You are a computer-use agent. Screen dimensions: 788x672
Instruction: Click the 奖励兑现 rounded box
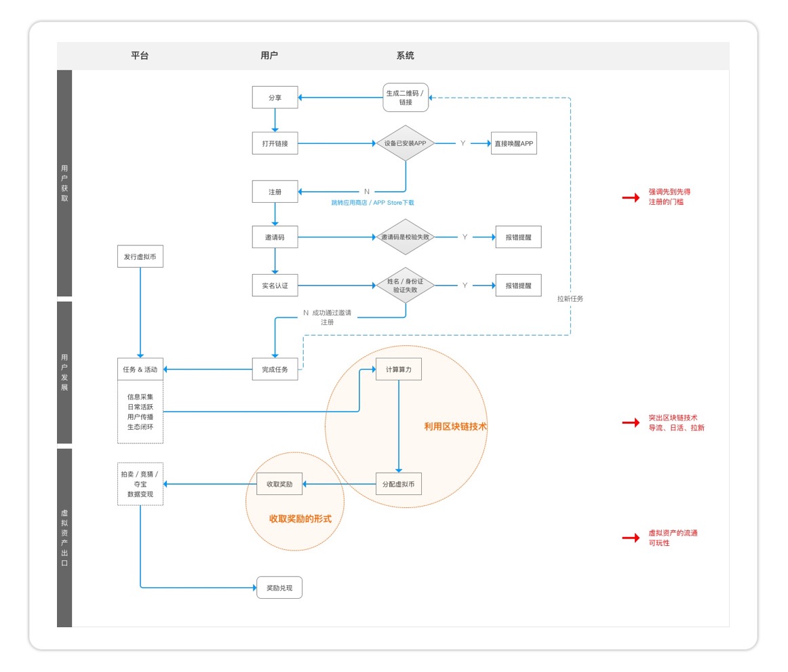coord(279,588)
